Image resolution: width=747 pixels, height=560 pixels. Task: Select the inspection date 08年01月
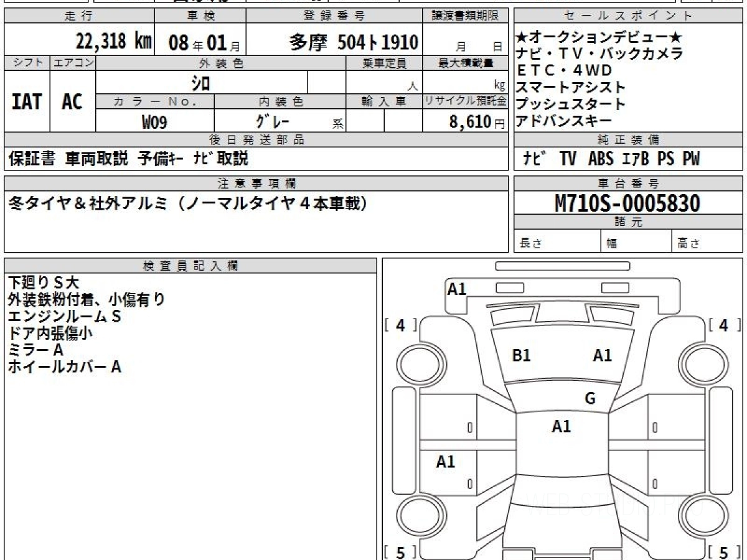point(204,43)
